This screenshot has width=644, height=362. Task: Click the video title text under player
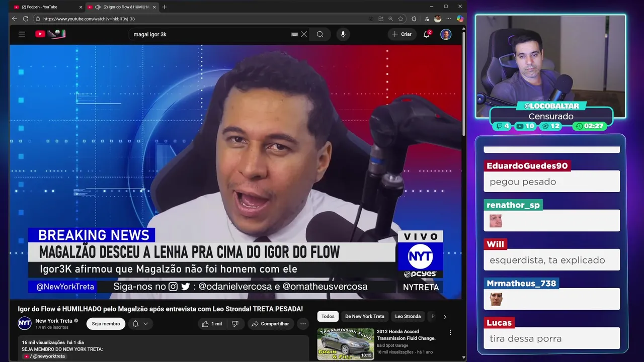click(x=160, y=309)
